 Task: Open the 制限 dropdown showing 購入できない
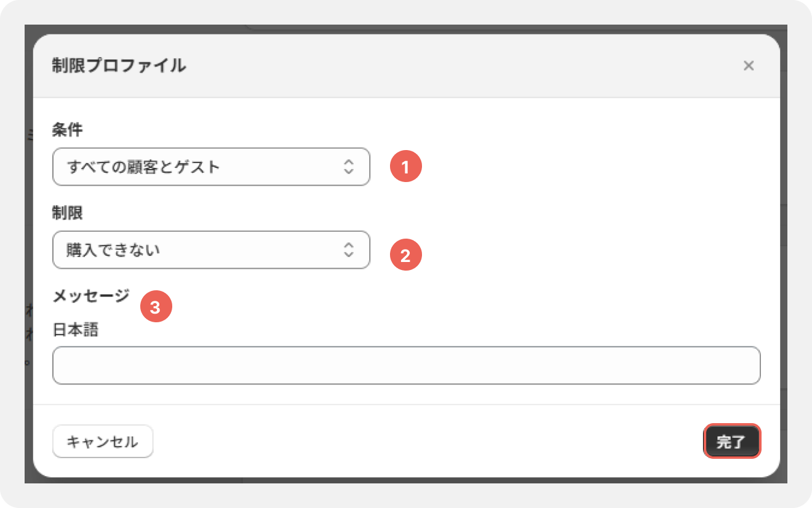pos(211,250)
